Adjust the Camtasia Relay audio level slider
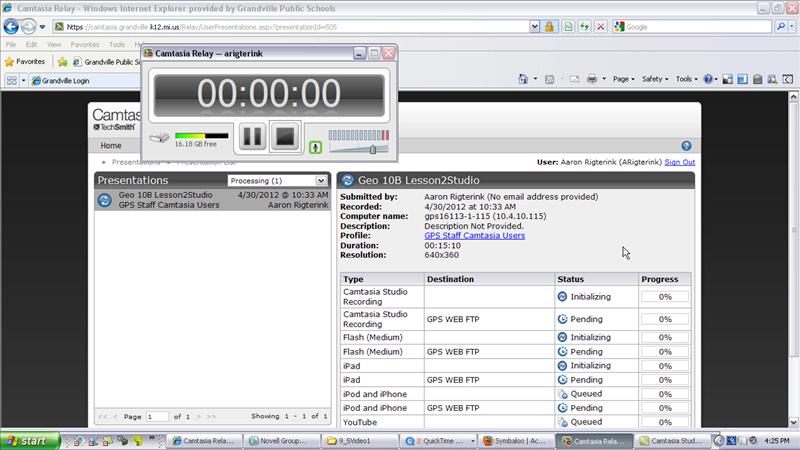The width and height of the screenshot is (800, 450). point(372,149)
